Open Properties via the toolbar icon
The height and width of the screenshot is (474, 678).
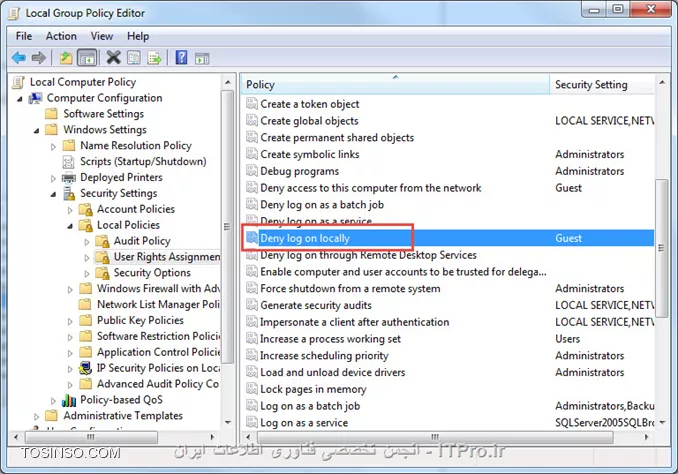tap(134, 58)
